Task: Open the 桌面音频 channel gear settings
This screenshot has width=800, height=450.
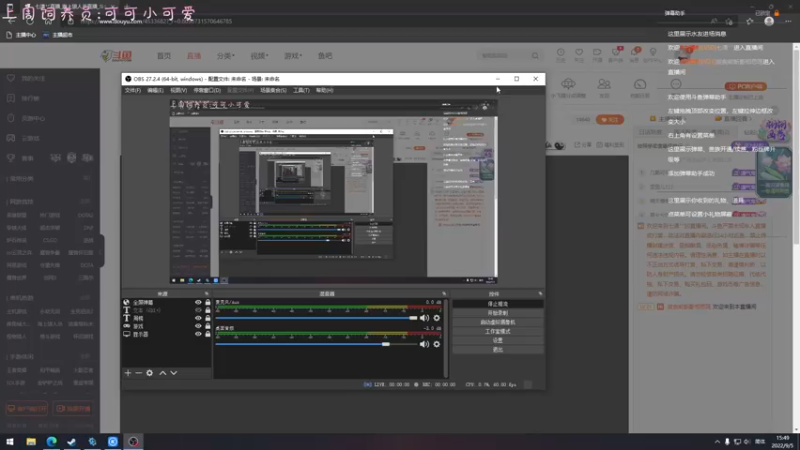Action: click(x=437, y=344)
